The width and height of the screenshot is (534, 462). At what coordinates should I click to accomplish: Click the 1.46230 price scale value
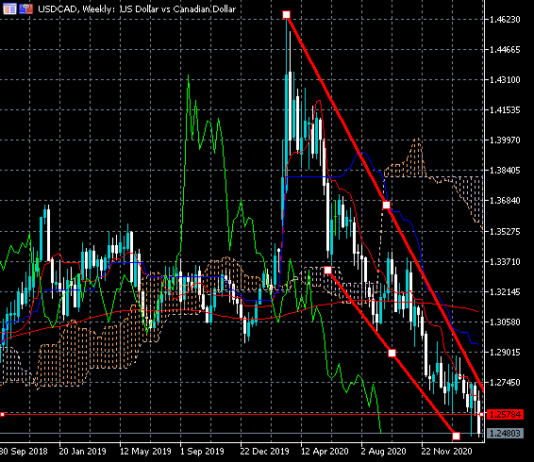pos(505,19)
